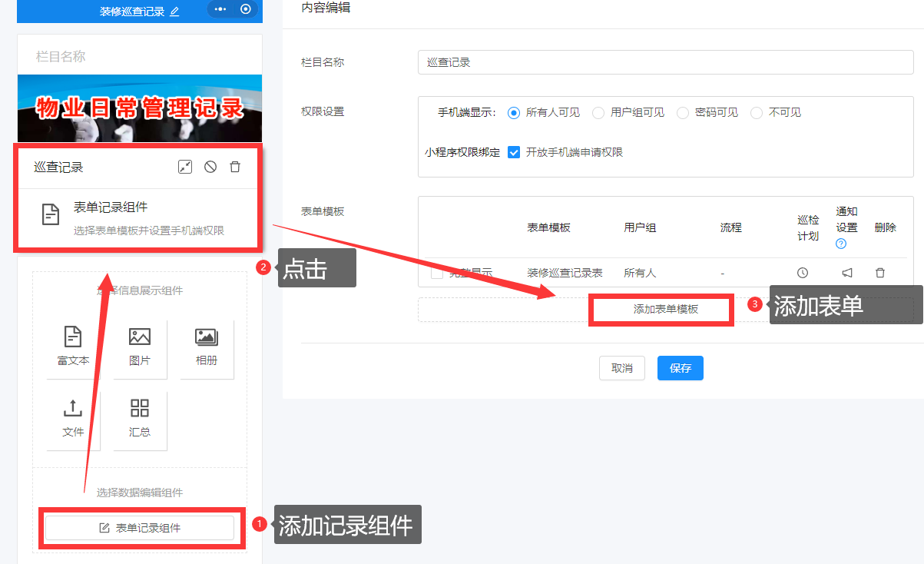Delete 装修巡查记录表 row using trash icon
Image resolution: width=924 pixels, height=564 pixels.
tap(880, 273)
